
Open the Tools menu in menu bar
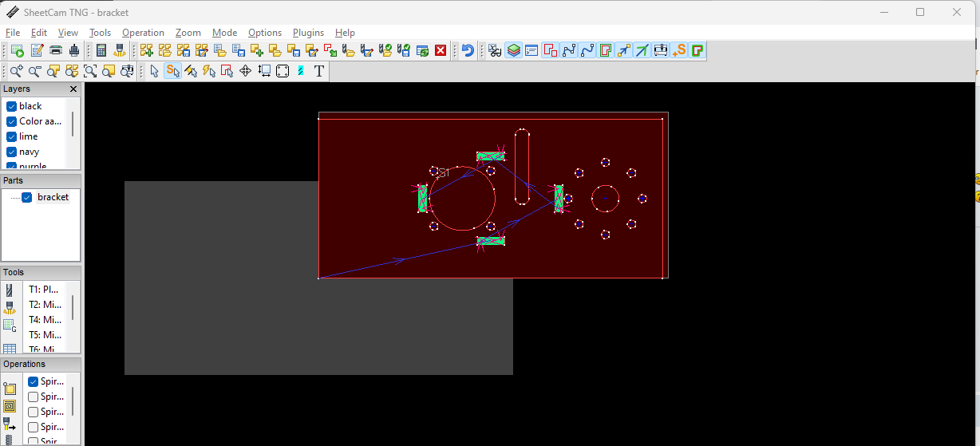(100, 33)
